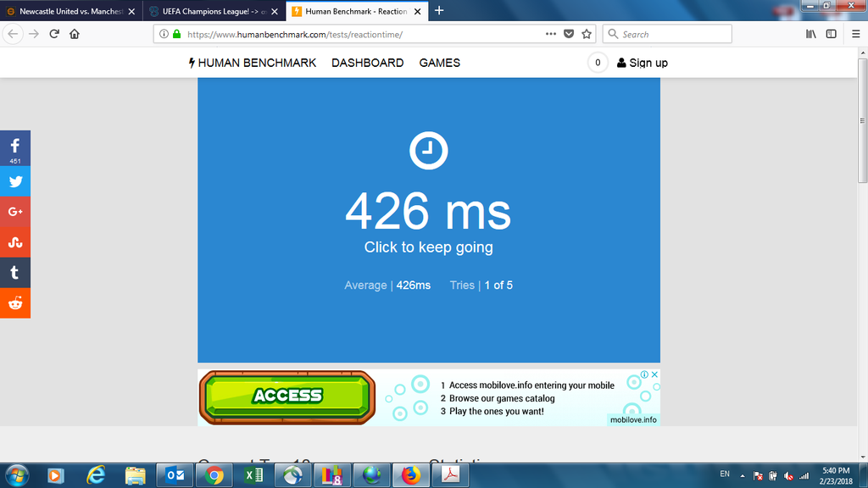View site information icon in address bar

coord(164,34)
